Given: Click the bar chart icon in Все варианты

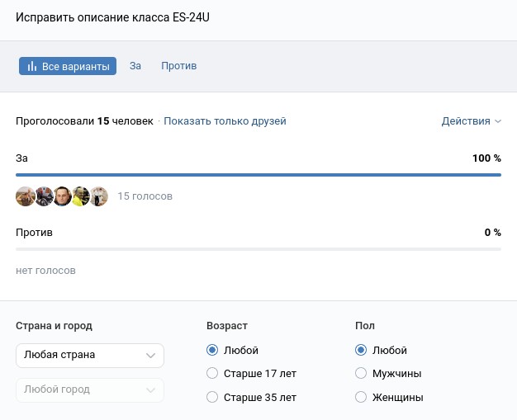Looking at the screenshot, I should tap(31, 67).
